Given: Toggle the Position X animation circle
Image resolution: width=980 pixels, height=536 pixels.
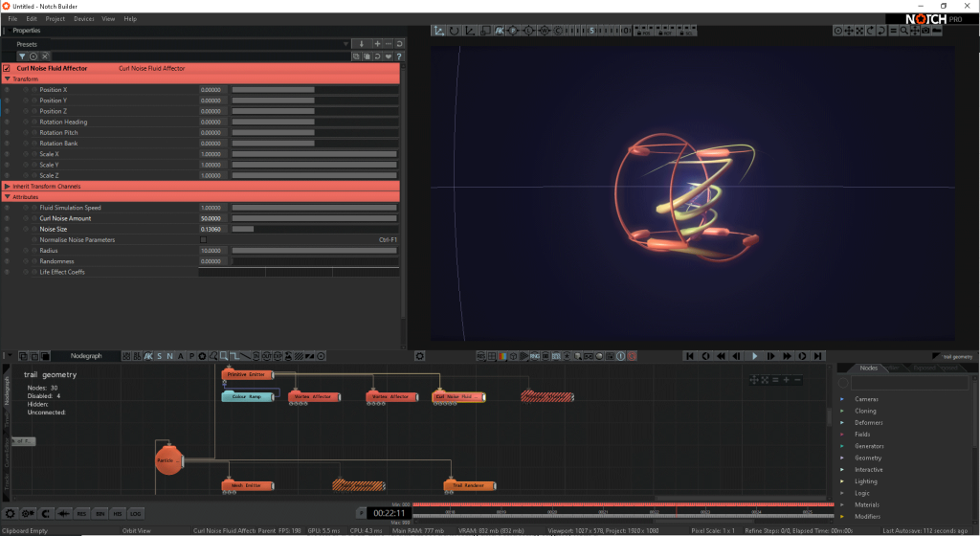Looking at the screenshot, I should [26, 90].
